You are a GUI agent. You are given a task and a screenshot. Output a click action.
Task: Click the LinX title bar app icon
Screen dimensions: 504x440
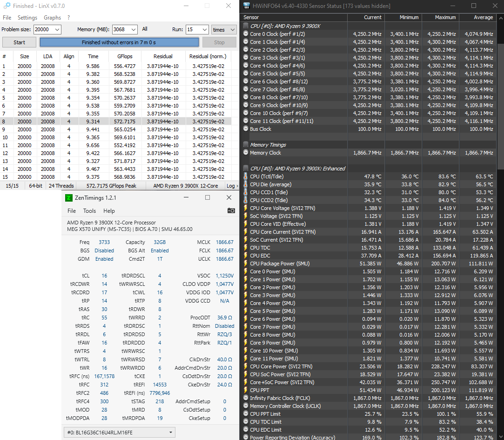coord(7,6)
